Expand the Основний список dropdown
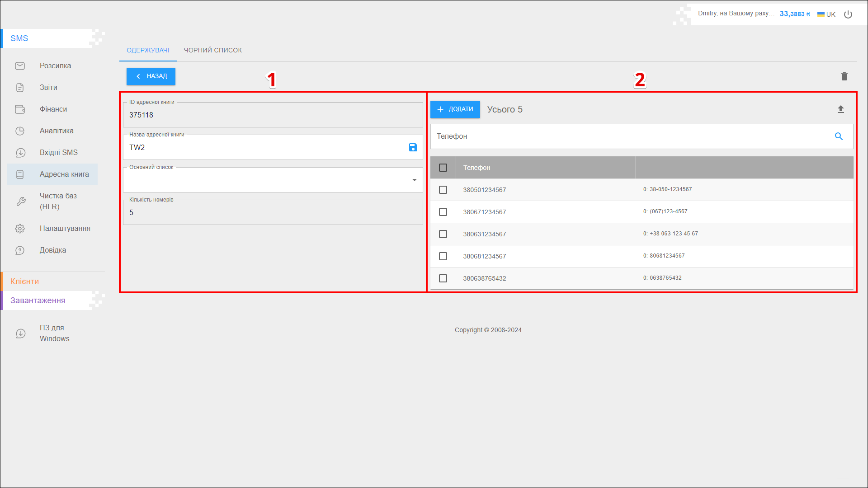The height and width of the screenshot is (488, 868). [414, 180]
